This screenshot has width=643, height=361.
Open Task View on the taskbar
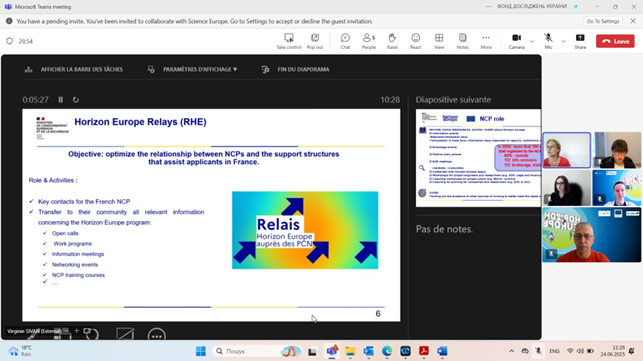[312, 351]
